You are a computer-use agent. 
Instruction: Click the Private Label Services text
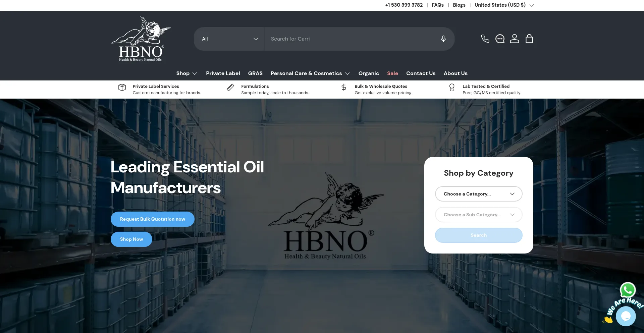pos(156,86)
